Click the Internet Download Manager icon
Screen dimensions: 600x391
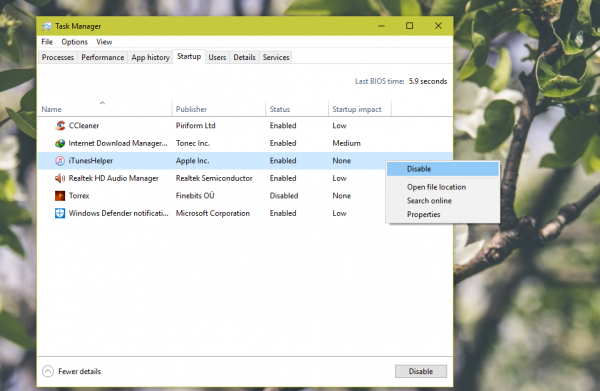click(x=60, y=143)
